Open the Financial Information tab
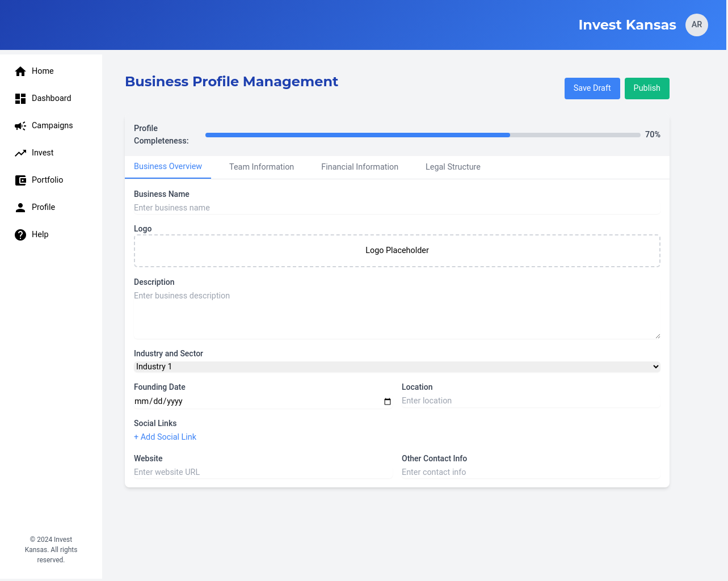The width and height of the screenshot is (728, 581). pyautogui.click(x=360, y=167)
